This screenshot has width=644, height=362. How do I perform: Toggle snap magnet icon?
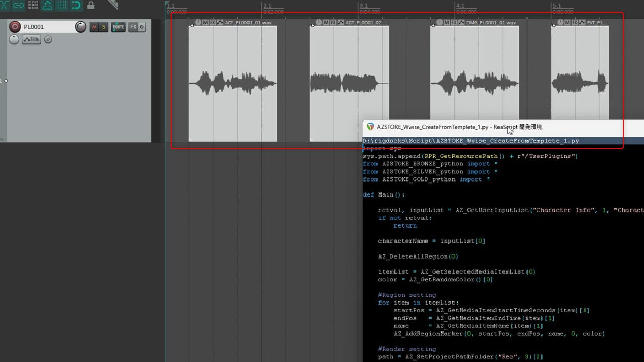pyautogui.click(x=76, y=5)
